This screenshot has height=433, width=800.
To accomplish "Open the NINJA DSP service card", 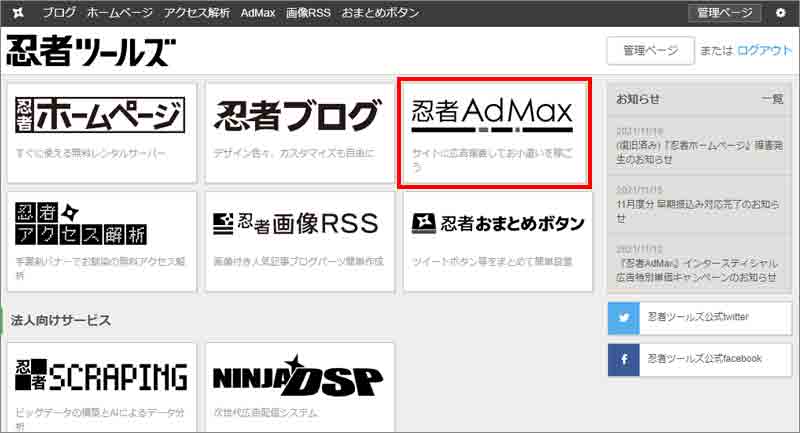I will point(300,388).
